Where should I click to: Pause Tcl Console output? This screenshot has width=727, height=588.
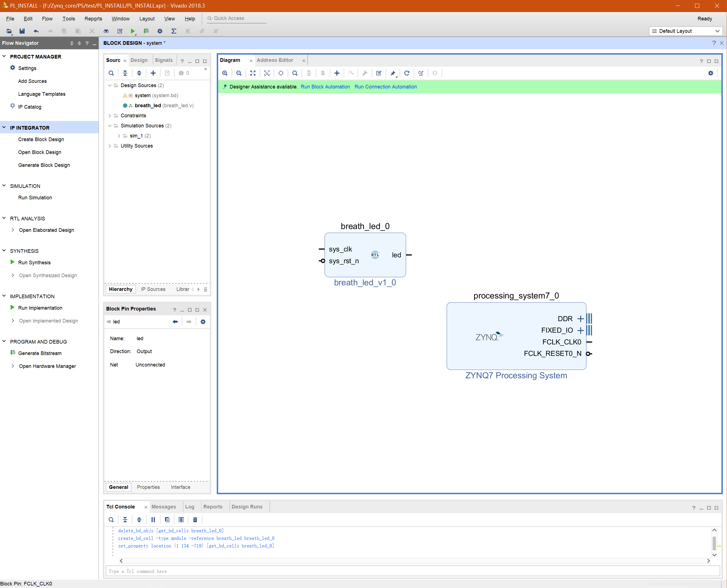[153, 520]
